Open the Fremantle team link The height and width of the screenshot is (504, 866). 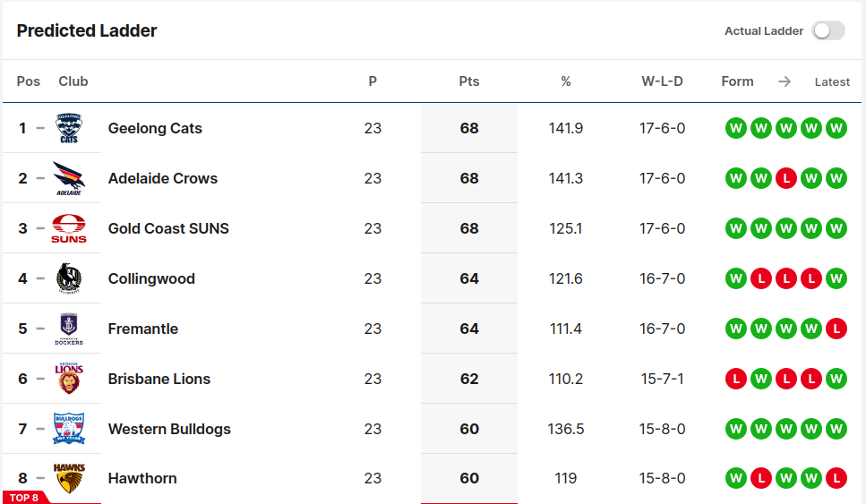143,329
